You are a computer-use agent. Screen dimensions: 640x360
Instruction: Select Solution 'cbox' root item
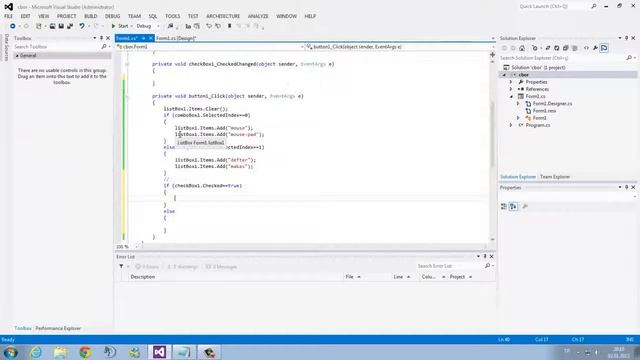click(538, 67)
